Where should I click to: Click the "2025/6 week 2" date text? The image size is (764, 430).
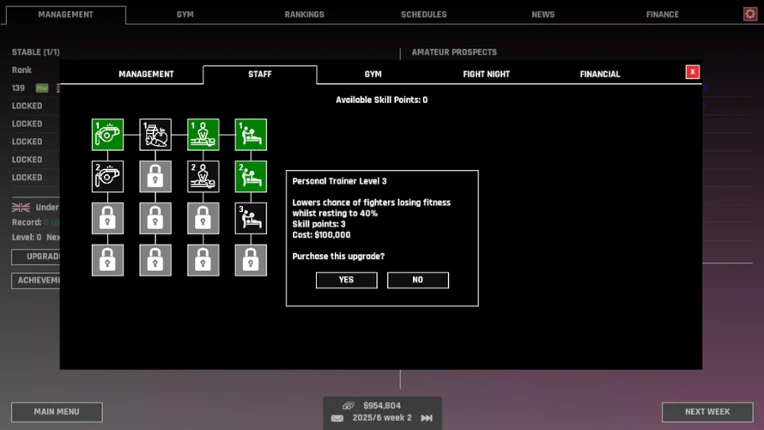tap(382, 418)
